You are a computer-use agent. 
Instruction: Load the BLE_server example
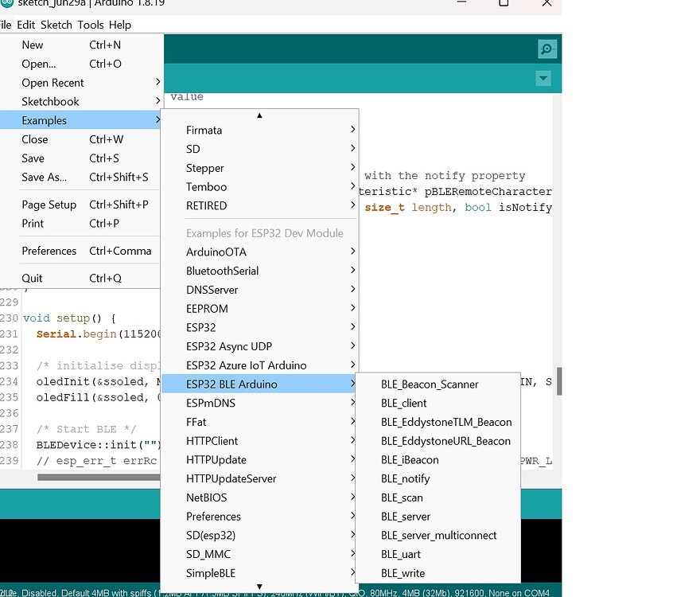click(438, 517)
